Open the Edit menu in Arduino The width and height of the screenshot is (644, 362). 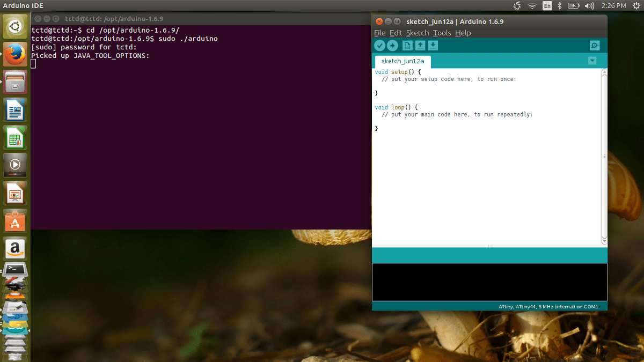(x=396, y=33)
